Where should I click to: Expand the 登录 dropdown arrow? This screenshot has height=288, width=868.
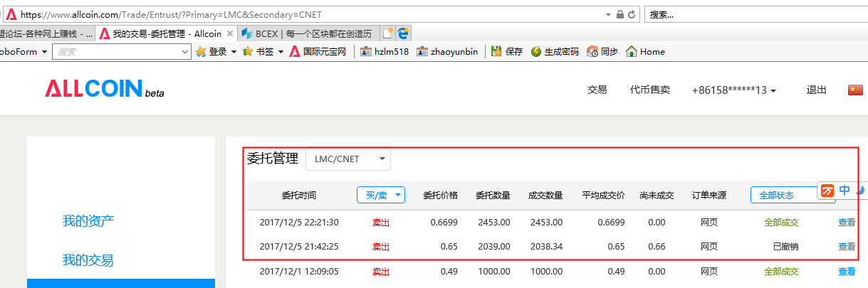pyautogui.click(x=234, y=52)
